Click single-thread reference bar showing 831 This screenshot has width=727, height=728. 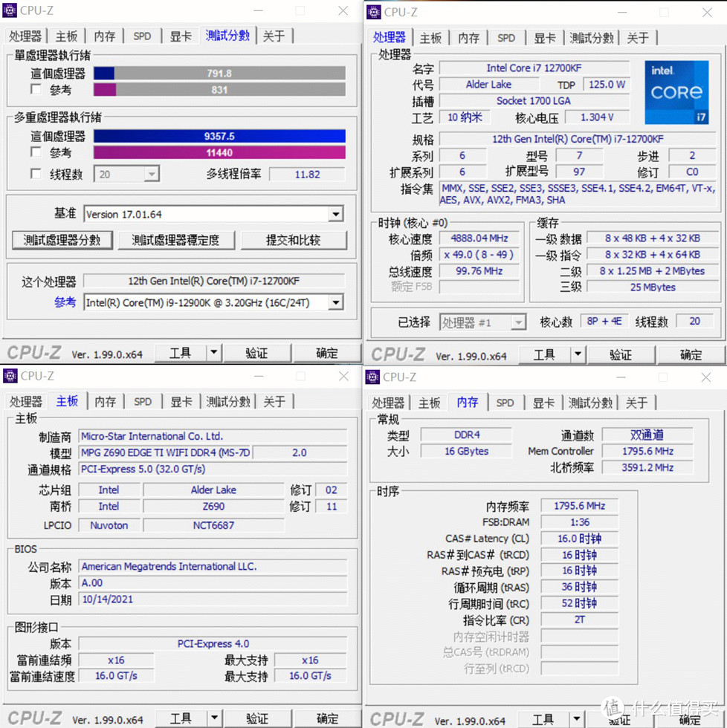coord(219,90)
